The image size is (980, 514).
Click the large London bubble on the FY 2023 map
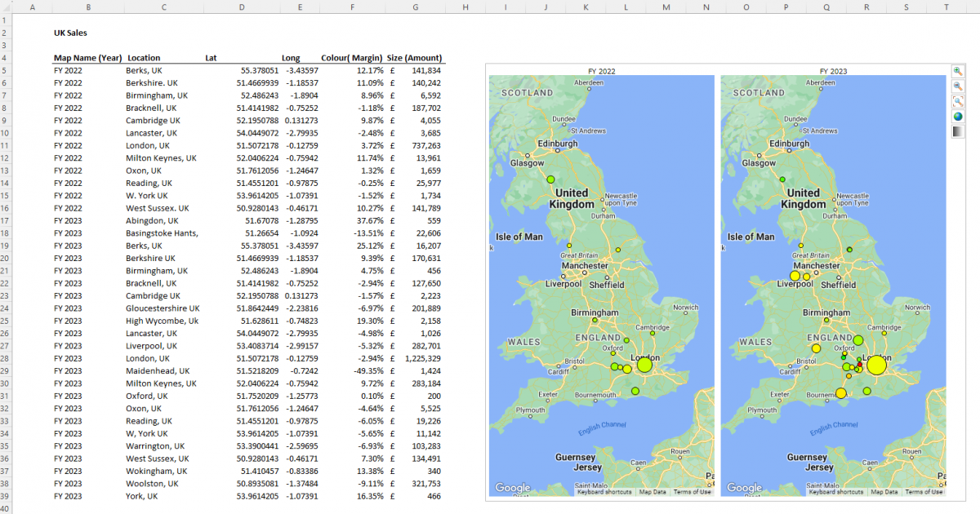(x=878, y=366)
